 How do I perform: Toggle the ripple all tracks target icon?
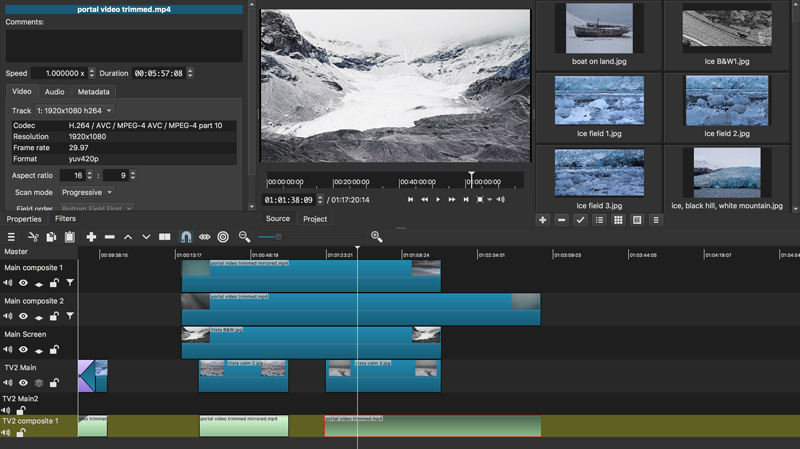coord(223,237)
